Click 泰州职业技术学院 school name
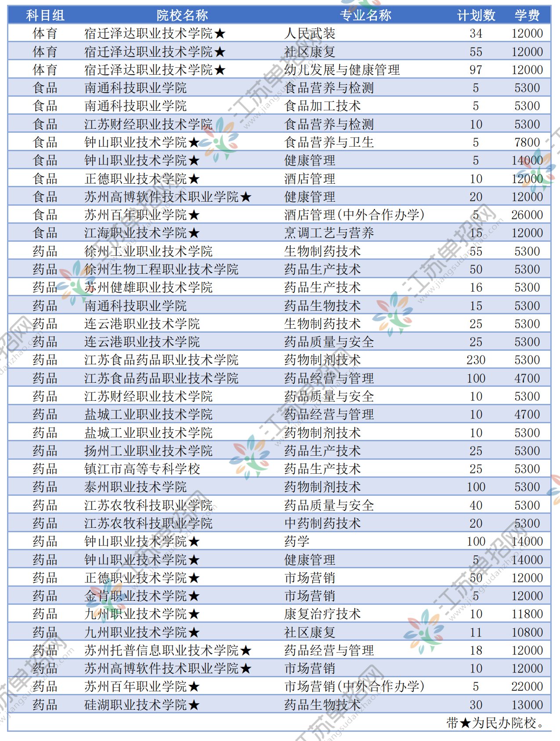This screenshot has width=560, height=741. click(136, 487)
